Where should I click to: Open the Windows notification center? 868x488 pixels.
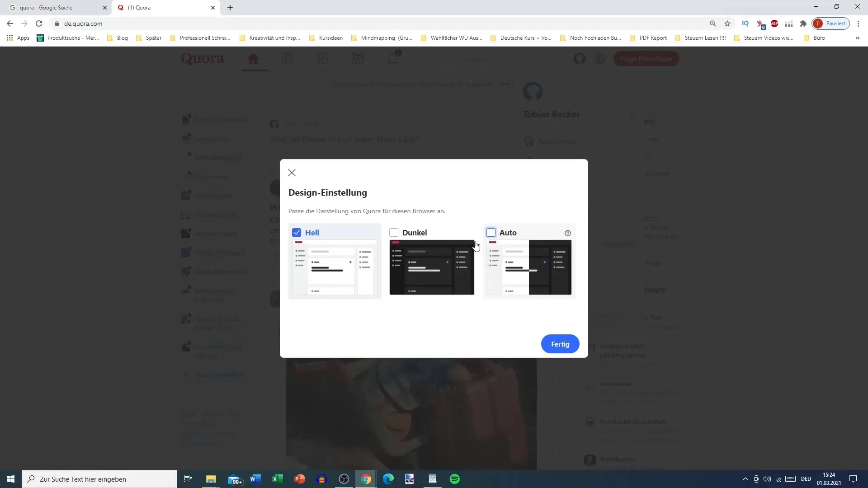[x=853, y=479]
